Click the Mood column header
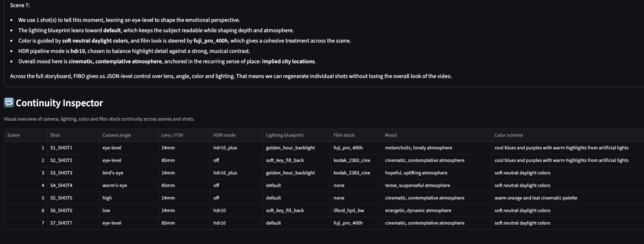This screenshot has height=244, width=644. click(x=391, y=135)
